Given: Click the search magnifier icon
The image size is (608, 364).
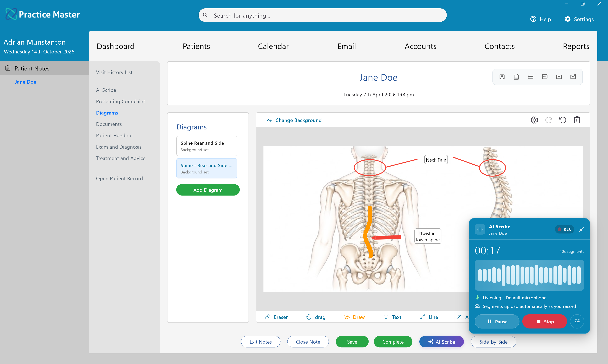Looking at the screenshot, I should pyautogui.click(x=205, y=15).
